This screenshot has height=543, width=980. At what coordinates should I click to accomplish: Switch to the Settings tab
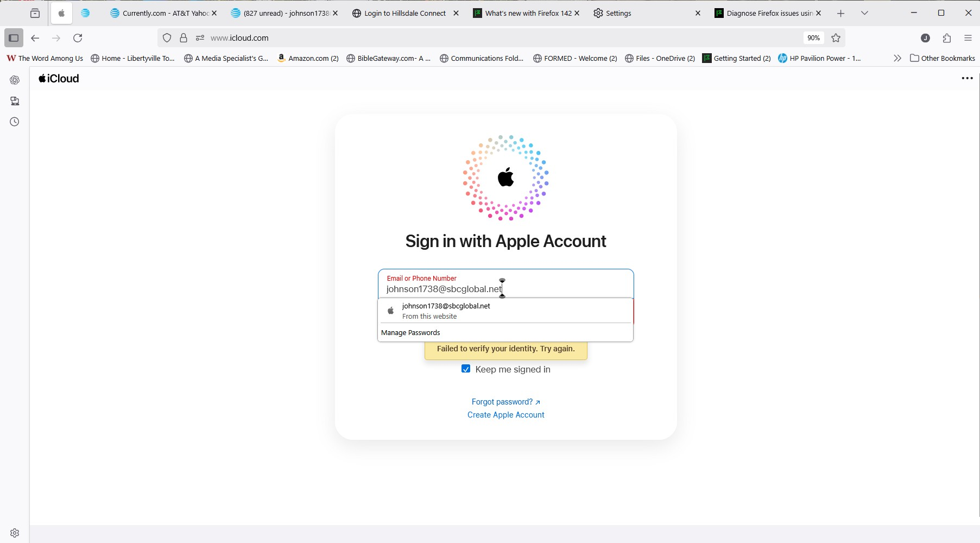click(618, 13)
